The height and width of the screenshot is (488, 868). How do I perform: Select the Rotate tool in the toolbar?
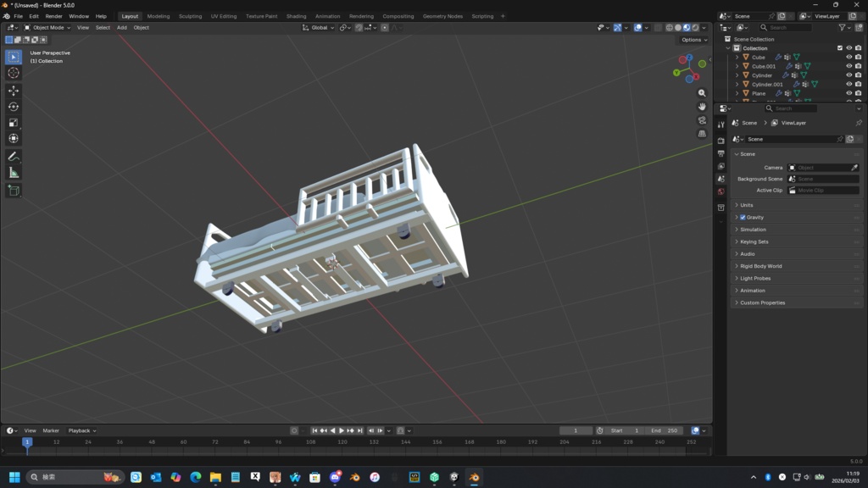[14, 107]
